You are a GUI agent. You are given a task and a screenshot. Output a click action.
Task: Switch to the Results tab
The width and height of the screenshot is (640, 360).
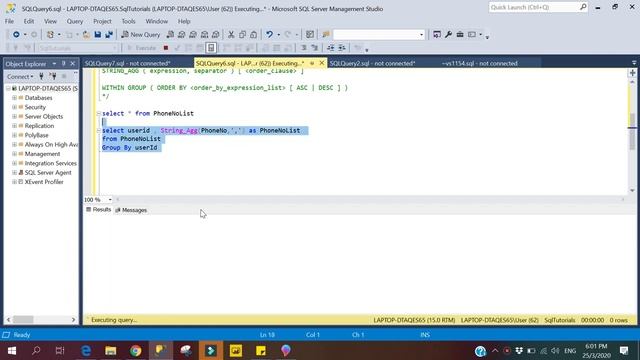(98, 210)
